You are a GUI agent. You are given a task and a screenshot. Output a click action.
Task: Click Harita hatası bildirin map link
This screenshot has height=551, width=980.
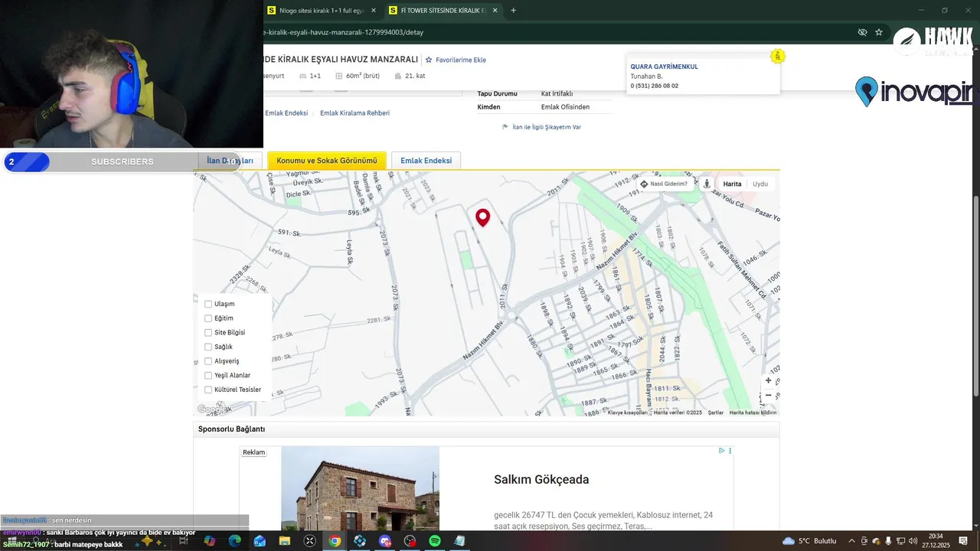click(753, 412)
